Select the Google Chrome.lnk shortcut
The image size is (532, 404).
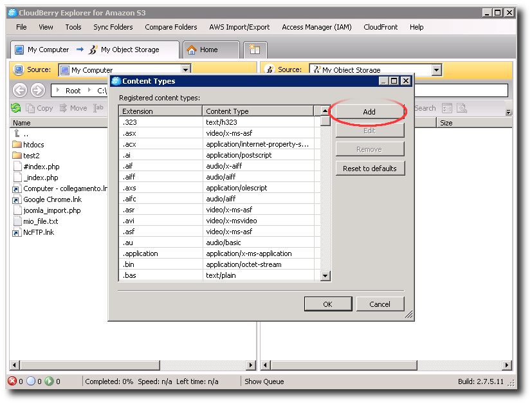pyautogui.click(x=47, y=199)
